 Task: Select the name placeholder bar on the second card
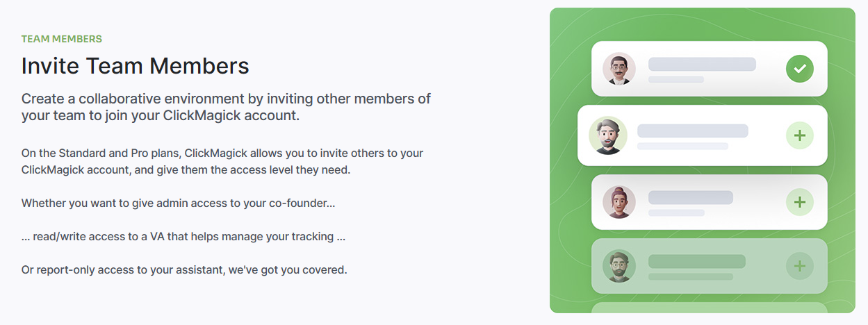coord(692,131)
